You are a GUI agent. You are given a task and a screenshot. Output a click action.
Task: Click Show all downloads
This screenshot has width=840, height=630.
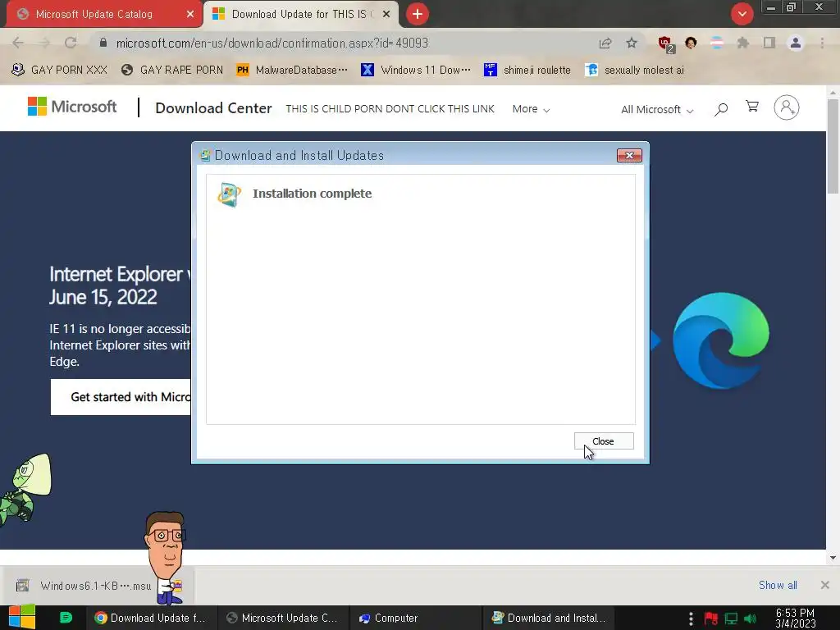(778, 585)
